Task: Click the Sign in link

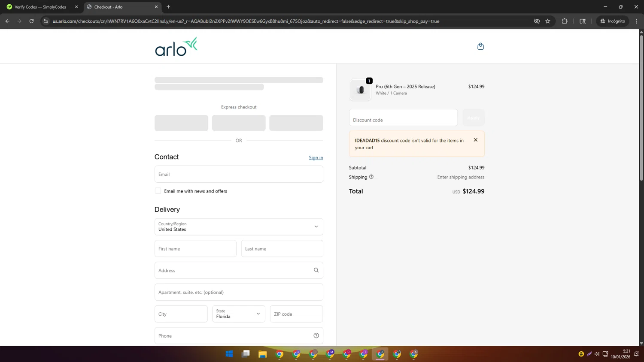Action: click(316, 158)
